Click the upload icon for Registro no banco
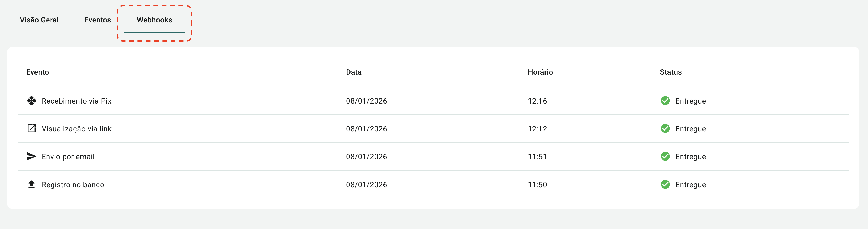 coord(31,184)
